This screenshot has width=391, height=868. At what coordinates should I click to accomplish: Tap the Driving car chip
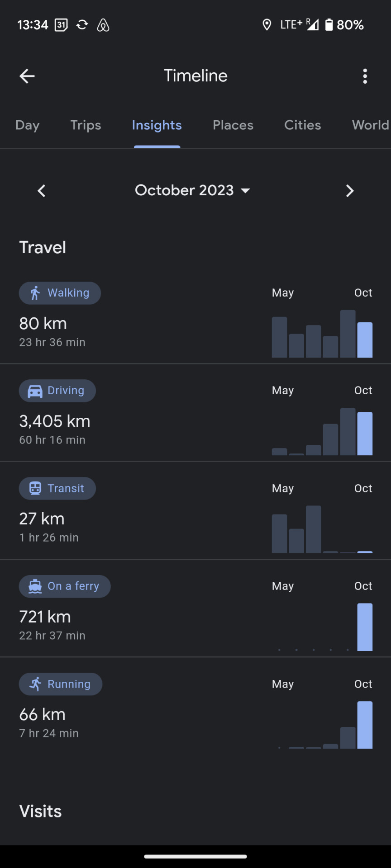pyautogui.click(x=57, y=391)
